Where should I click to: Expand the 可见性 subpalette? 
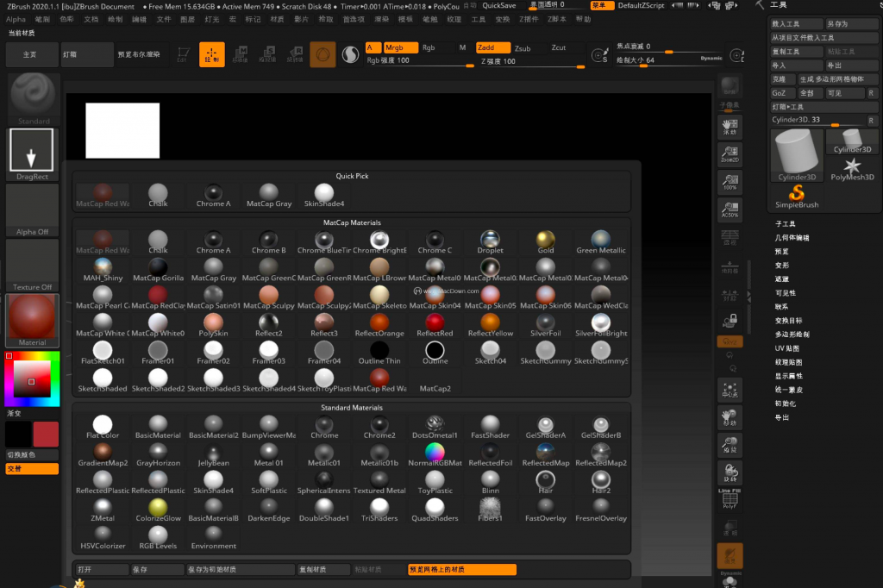785,293
